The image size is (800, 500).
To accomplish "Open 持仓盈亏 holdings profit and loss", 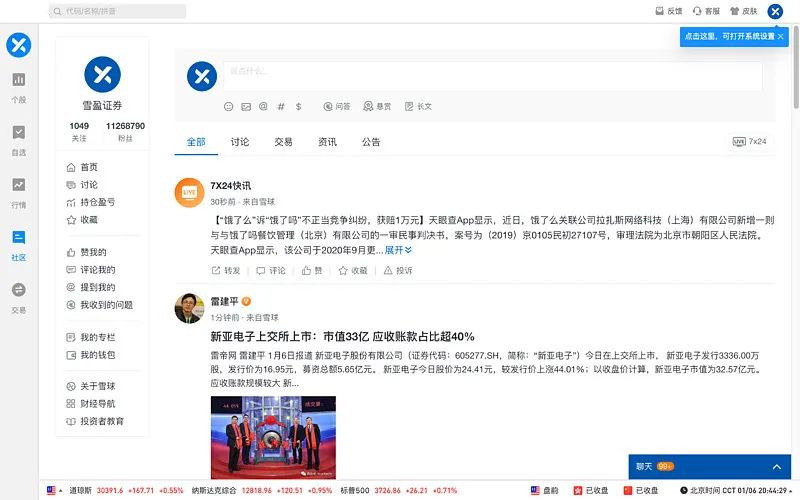I will (91, 202).
